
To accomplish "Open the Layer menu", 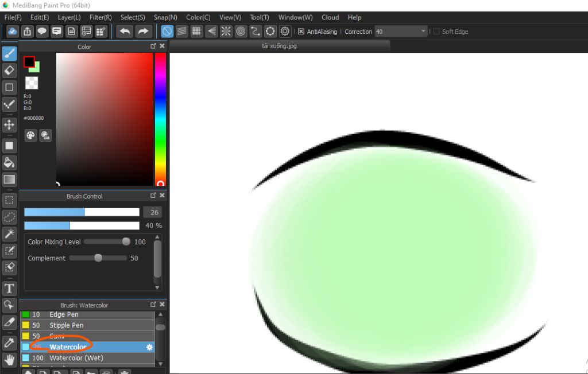I will click(69, 17).
